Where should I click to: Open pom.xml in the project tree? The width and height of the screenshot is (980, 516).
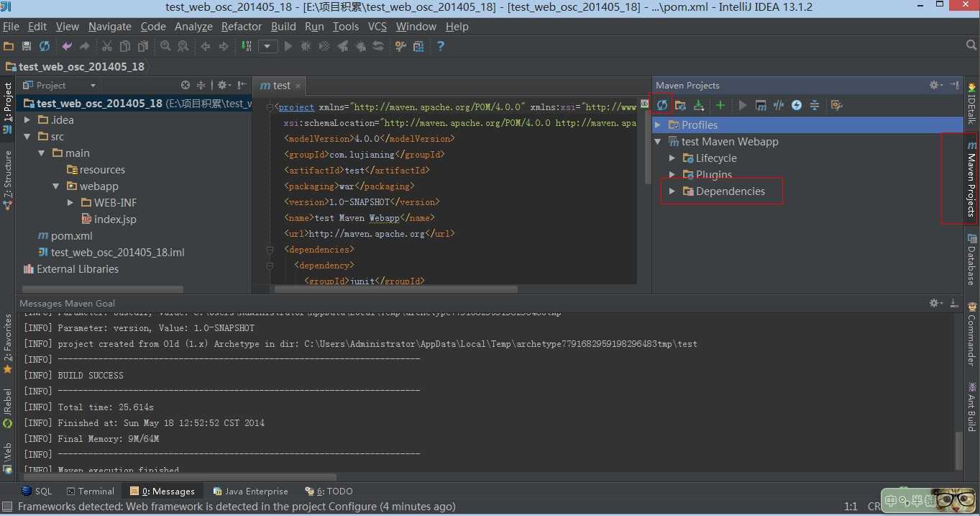(x=71, y=236)
